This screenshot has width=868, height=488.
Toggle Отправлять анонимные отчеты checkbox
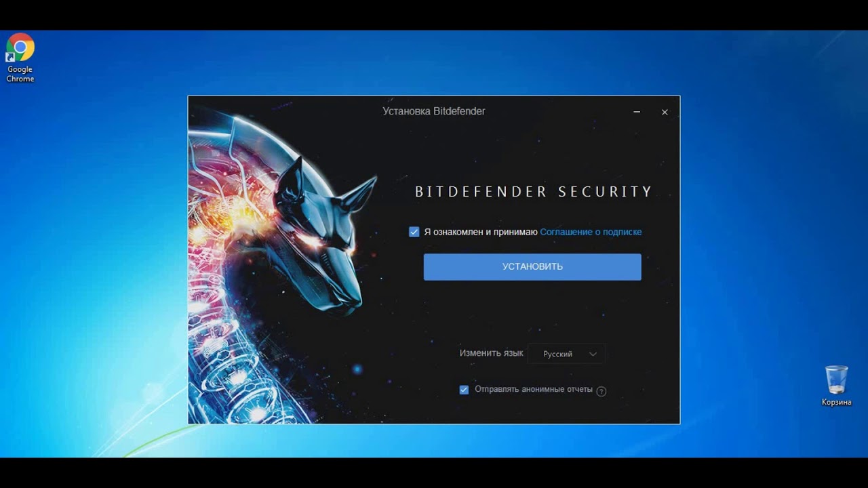click(464, 390)
